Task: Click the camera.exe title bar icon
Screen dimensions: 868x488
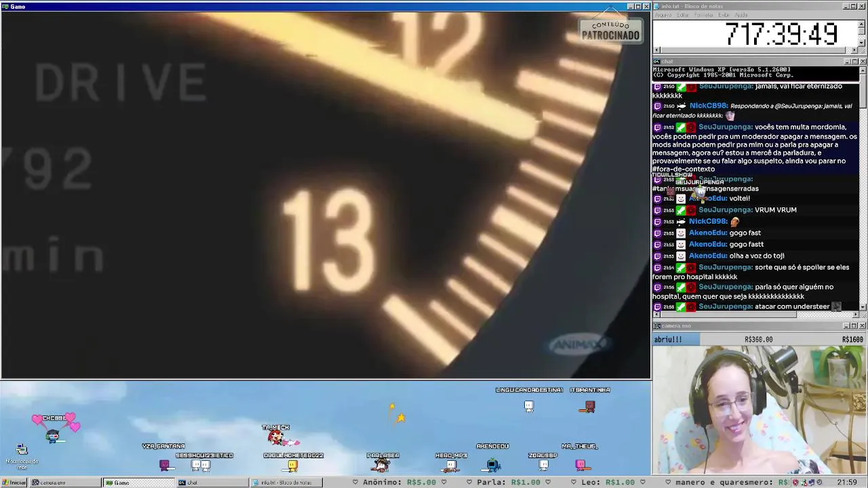Action: coord(657,326)
